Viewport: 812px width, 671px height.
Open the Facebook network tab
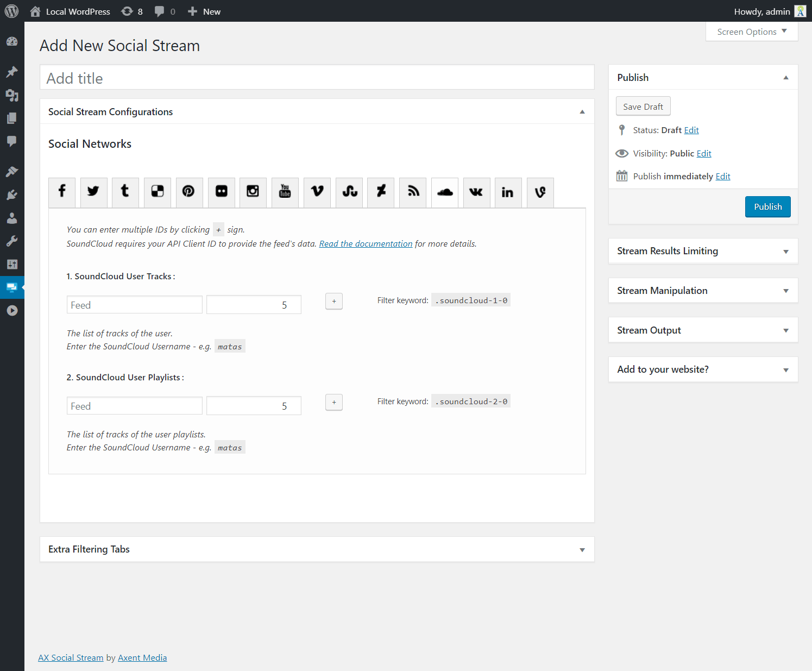pos(62,192)
